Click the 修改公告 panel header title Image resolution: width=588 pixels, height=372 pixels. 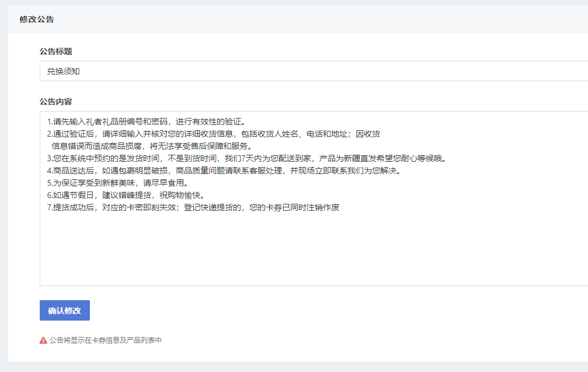click(x=37, y=19)
